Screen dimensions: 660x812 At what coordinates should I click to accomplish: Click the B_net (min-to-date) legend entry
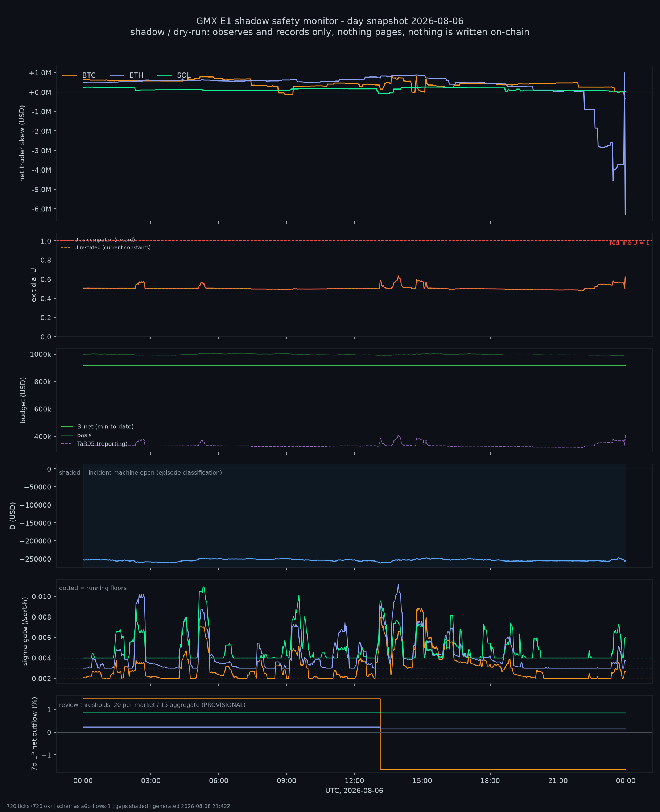(x=97, y=427)
